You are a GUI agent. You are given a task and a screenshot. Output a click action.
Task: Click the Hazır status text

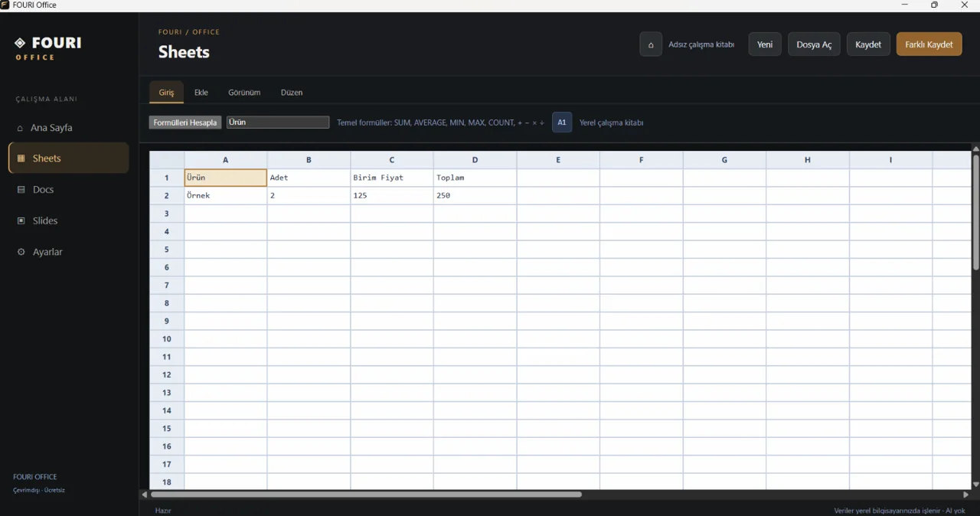click(163, 511)
